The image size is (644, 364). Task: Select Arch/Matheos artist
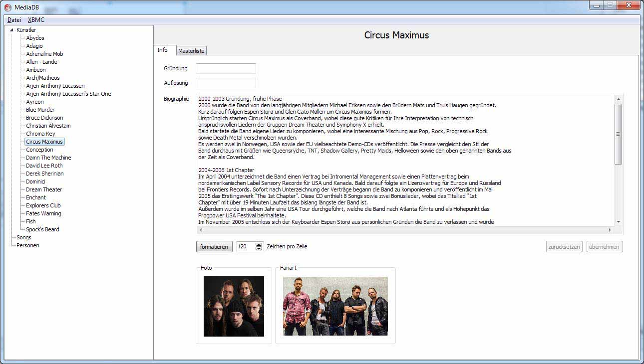[43, 78]
